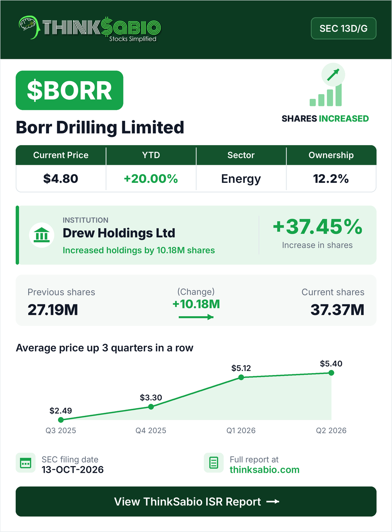
Task: Click the ThinkSabio brain logo icon
Action: click(29, 27)
